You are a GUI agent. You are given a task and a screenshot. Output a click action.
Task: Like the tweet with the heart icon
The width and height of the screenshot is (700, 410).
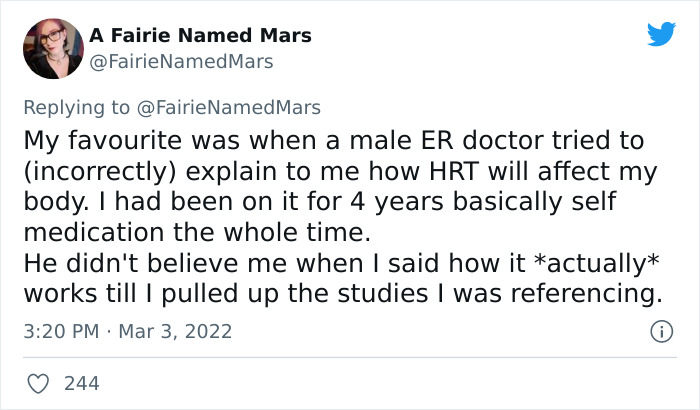(x=38, y=382)
